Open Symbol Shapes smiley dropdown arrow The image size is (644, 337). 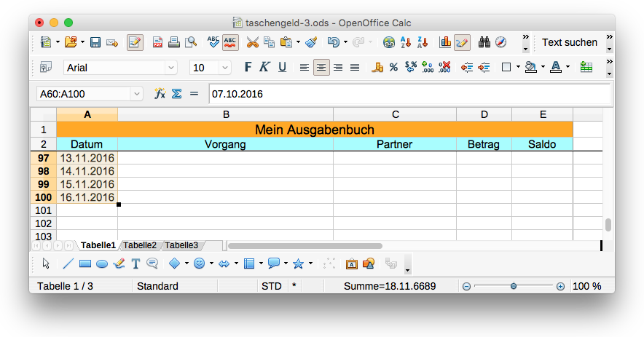[211, 263]
